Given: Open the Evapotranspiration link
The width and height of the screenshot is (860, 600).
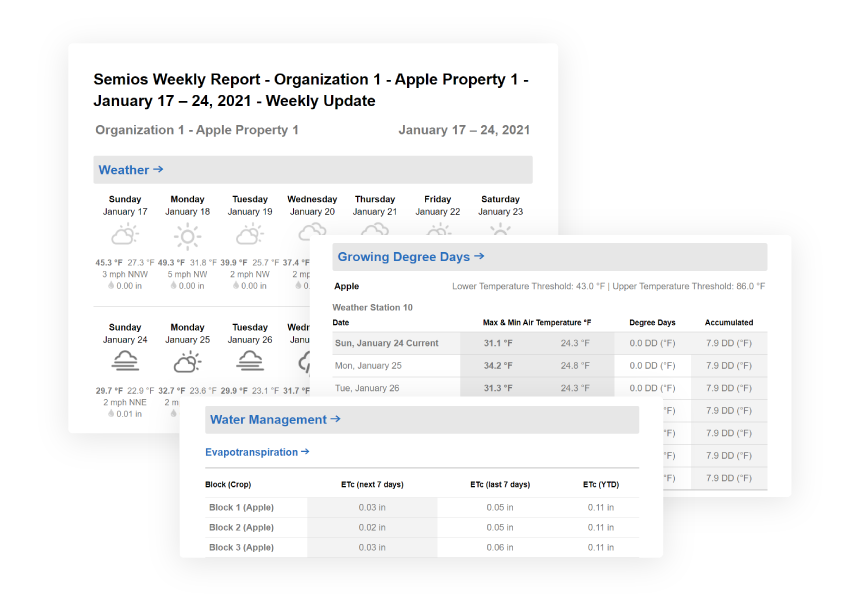Looking at the screenshot, I should [257, 452].
